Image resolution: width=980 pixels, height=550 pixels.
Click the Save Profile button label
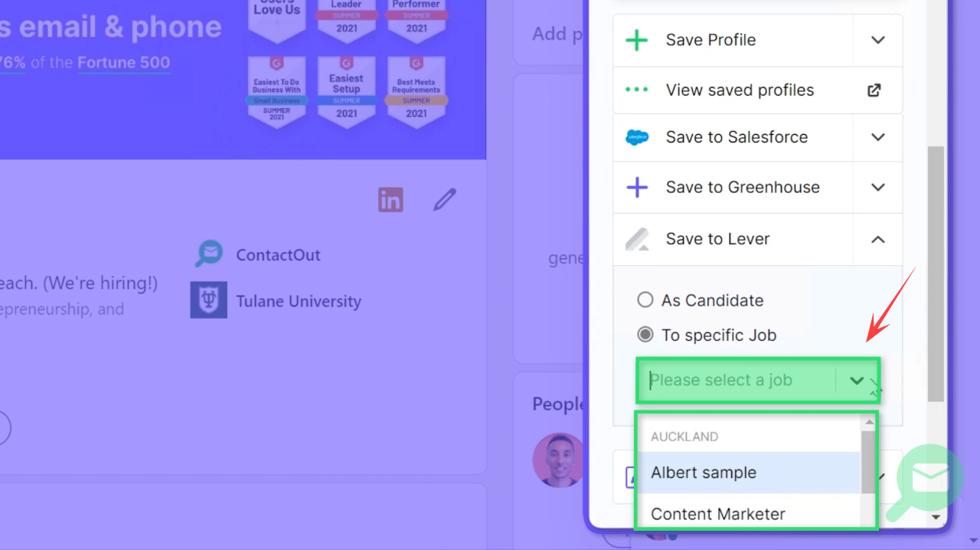tap(710, 40)
